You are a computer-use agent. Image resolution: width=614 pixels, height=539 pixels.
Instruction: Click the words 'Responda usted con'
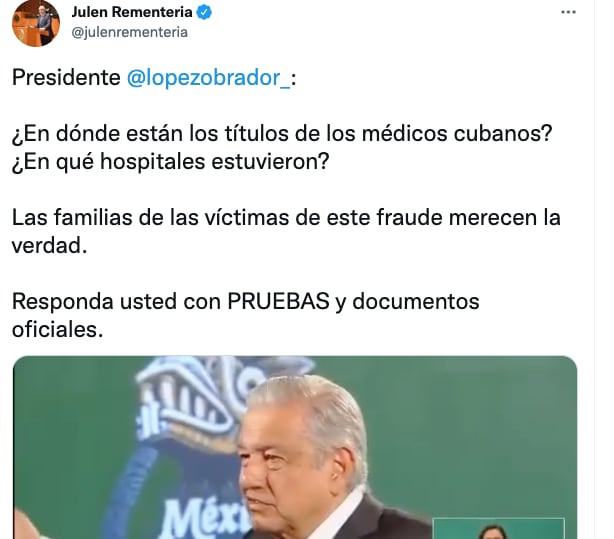coord(117,302)
